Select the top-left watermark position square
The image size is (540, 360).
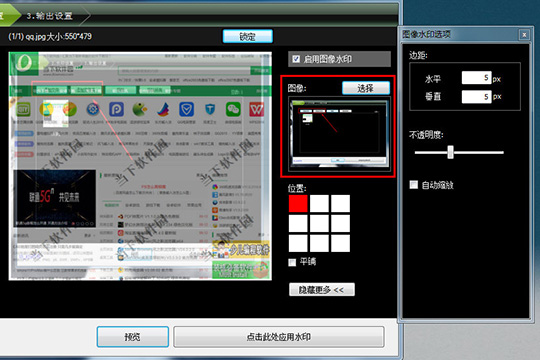298,203
